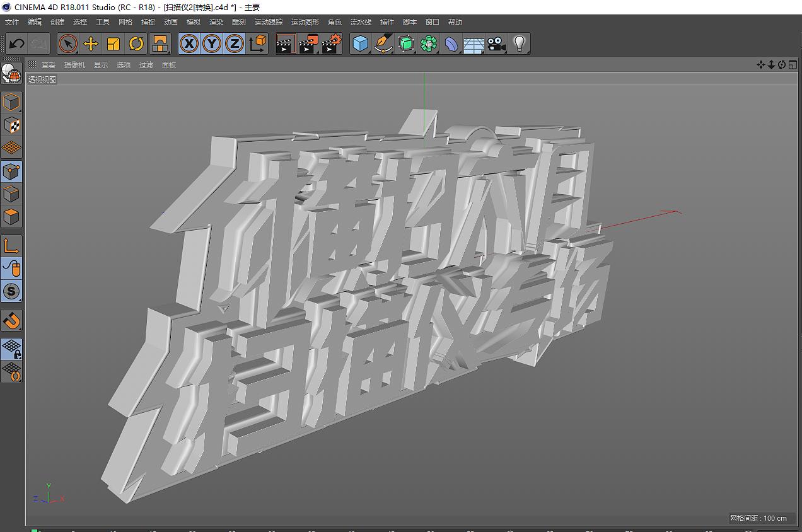Open the 网格 (Mesh) menu
The height and width of the screenshot is (532, 802).
pos(125,22)
